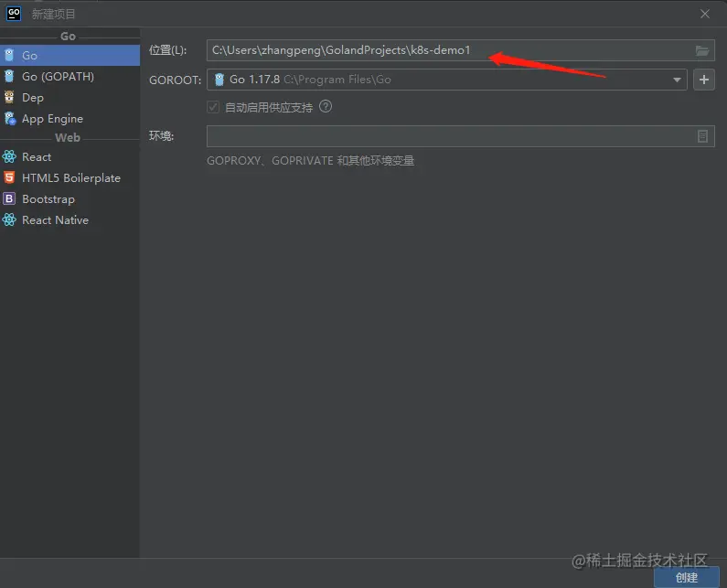Click the Web section header
The width and height of the screenshot is (727, 588).
click(68, 138)
